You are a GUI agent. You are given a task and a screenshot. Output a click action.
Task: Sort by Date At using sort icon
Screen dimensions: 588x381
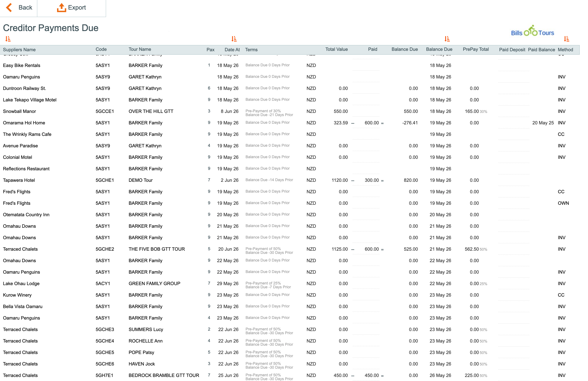(234, 39)
